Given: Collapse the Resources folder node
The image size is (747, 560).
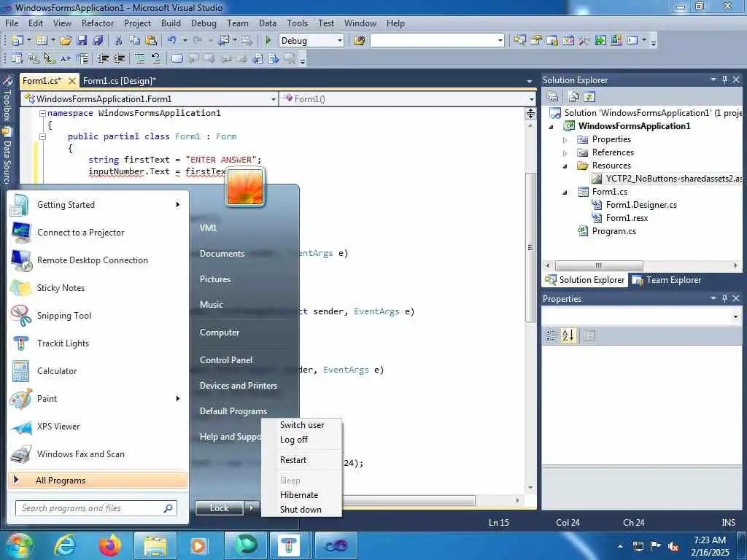Looking at the screenshot, I should (x=565, y=166).
